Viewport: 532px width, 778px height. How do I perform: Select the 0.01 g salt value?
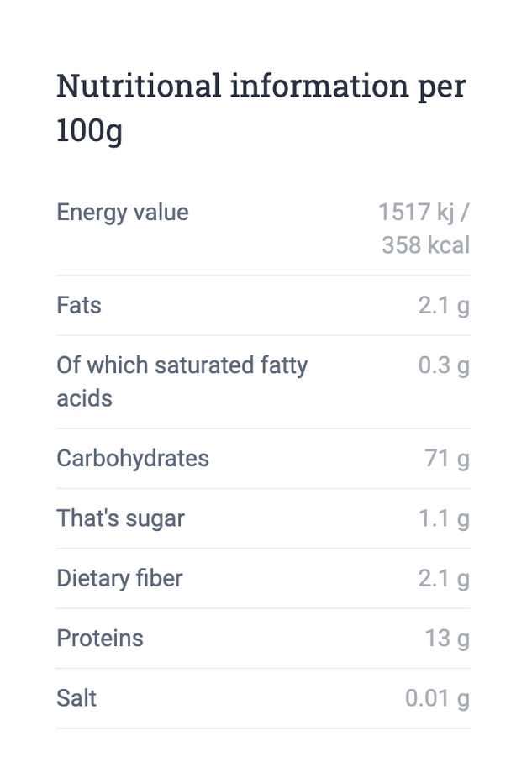coord(437,698)
